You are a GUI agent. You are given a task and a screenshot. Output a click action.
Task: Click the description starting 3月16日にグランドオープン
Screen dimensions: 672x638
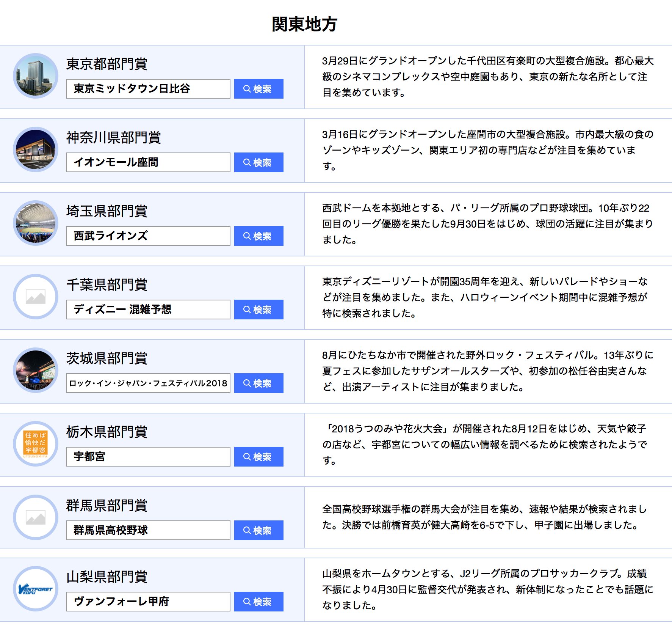pos(488,150)
